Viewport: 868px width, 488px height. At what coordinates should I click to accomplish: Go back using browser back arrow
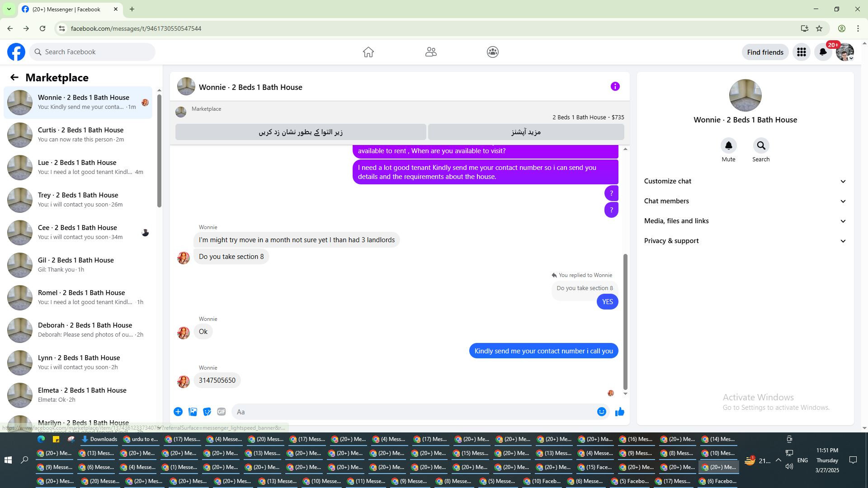tap(10, 28)
